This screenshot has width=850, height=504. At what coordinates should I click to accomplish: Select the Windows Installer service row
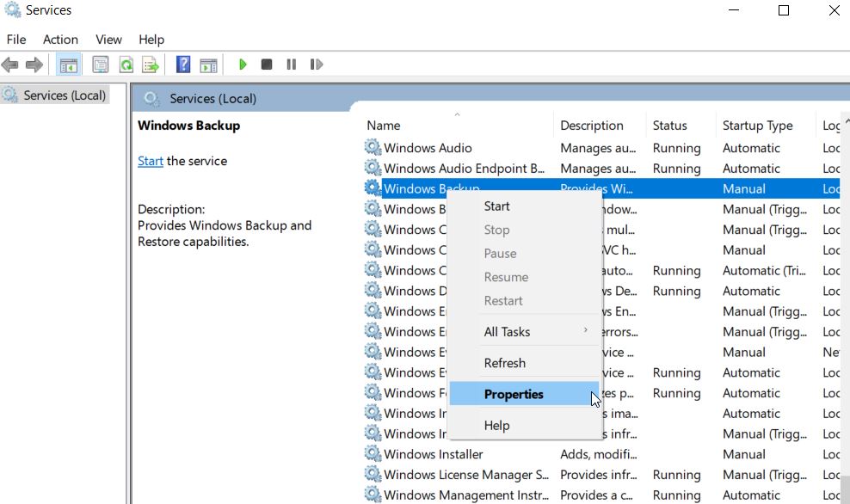tap(601, 454)
